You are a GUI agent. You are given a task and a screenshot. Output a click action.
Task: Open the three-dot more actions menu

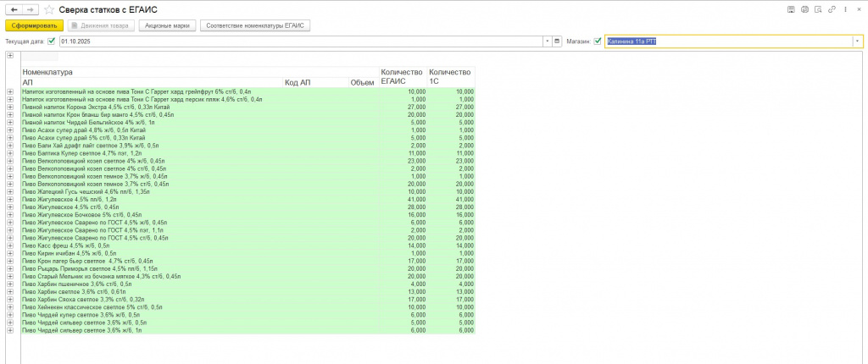coord(845,9)
